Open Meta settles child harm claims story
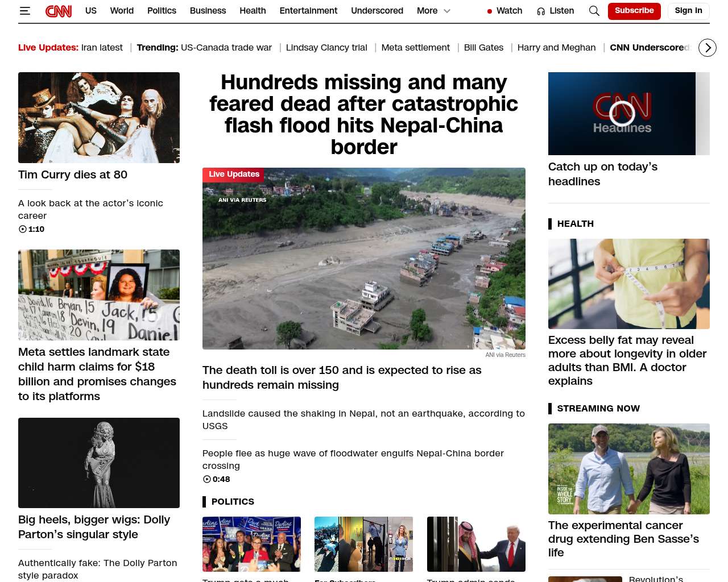 click(x=97, y=374)
